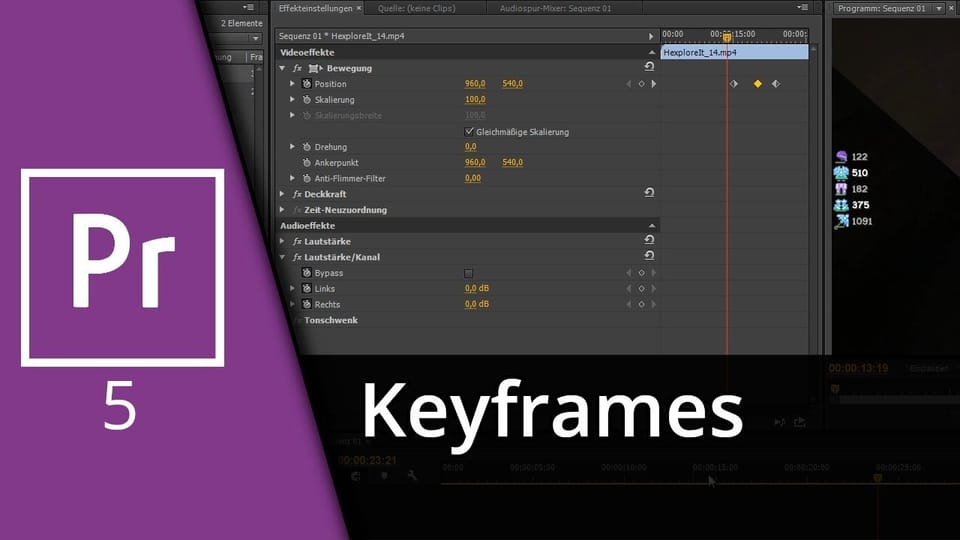Toggle Position animation stopwatch

click(307, 84)
